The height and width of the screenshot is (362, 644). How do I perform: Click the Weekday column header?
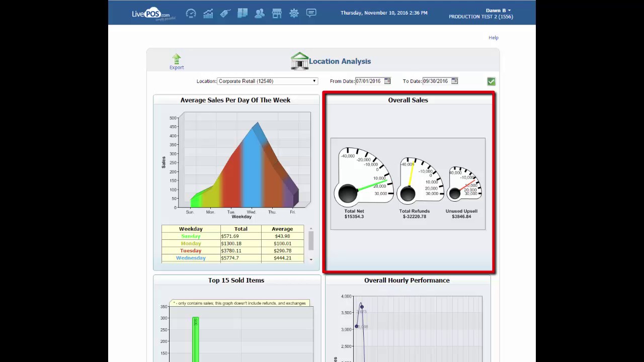pyautogui.click(x=191, y=229)
